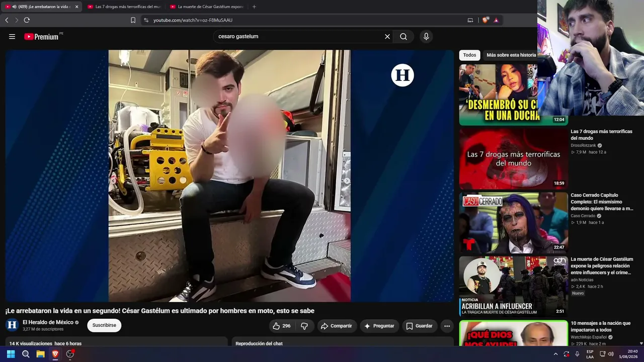Go to YouTube Premium home logo
The height and width of the screenshot is (362, 644).
(x=41, y=37)
